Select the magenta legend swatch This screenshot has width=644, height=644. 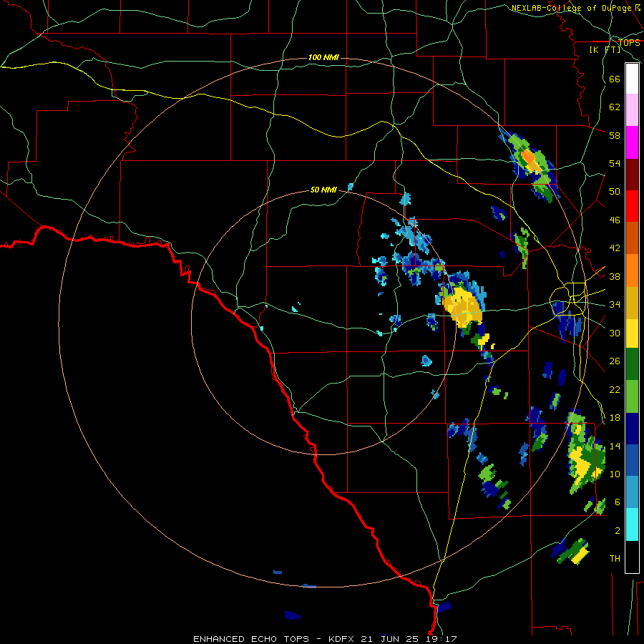click(632, 142)
